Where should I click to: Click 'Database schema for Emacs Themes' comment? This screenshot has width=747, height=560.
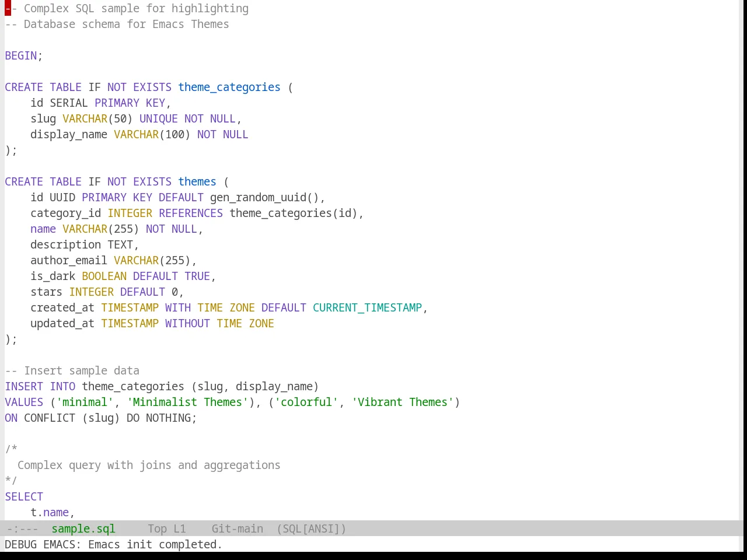[117, 24]
